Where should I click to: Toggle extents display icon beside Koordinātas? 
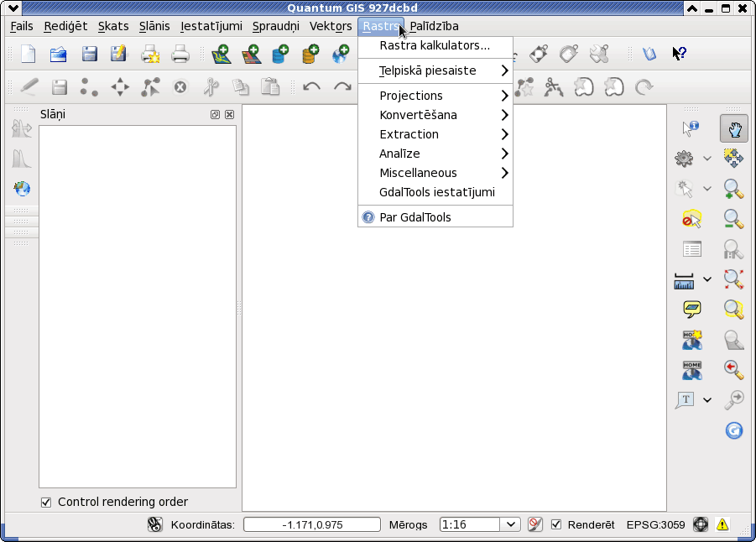tap(154, 524)
